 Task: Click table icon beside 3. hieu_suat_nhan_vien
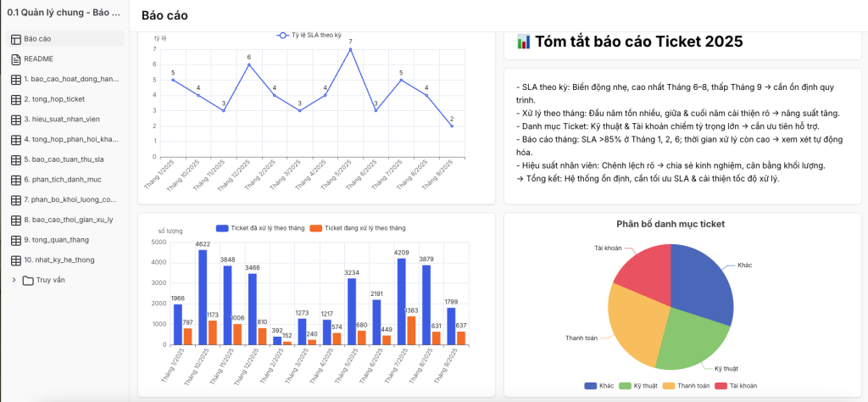coord(16,120)
